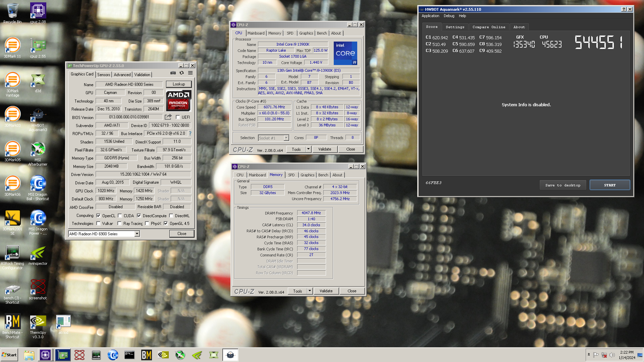Viewport: 644px width, 362px height.
Task: Expand AMD Radeon HD 6900 Series dropdown
Action: (137, 234)
